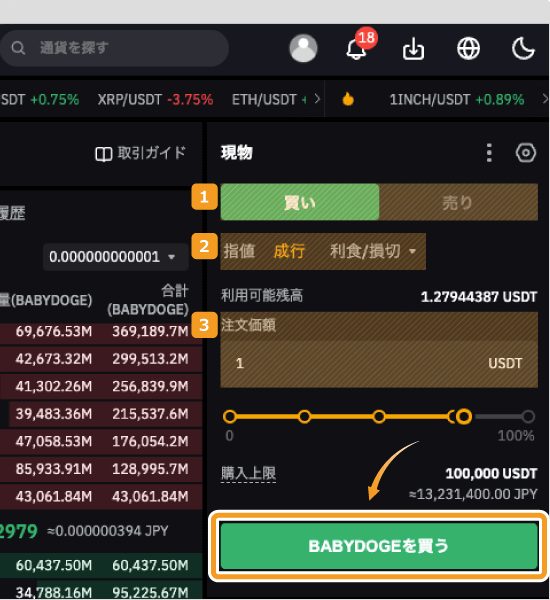The width and height of the screenshot is (550, 600).
Task: Click the download app icon
Action: 413,49
